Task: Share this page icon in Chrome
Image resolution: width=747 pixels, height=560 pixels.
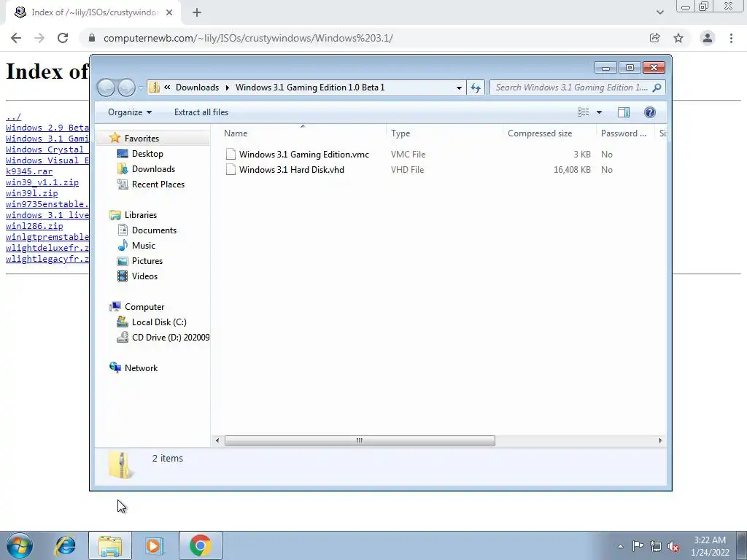Action: [x=654, y=38]
